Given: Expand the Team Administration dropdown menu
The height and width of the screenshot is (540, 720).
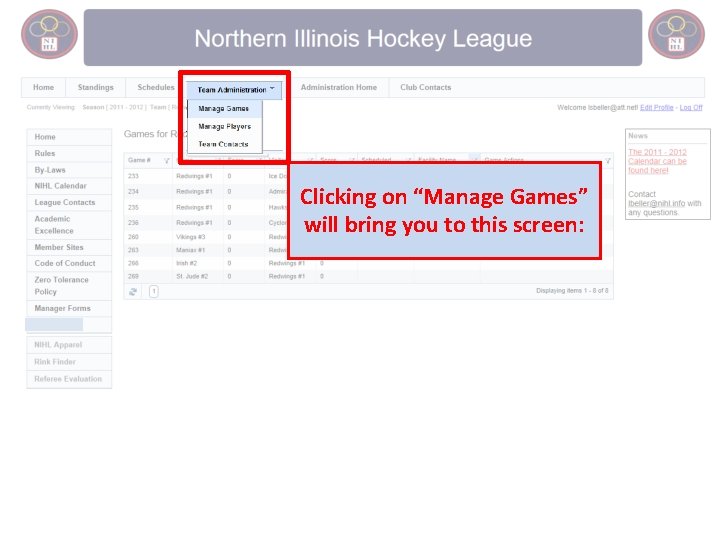Looking at the screenshot, I should click(x=236, y=90).
